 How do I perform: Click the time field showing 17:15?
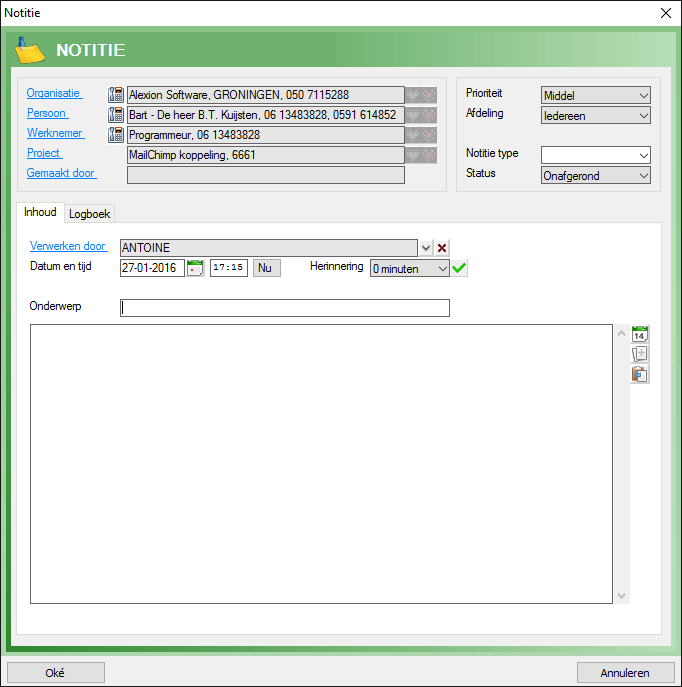pyautogui.click(x=229, y=268)
